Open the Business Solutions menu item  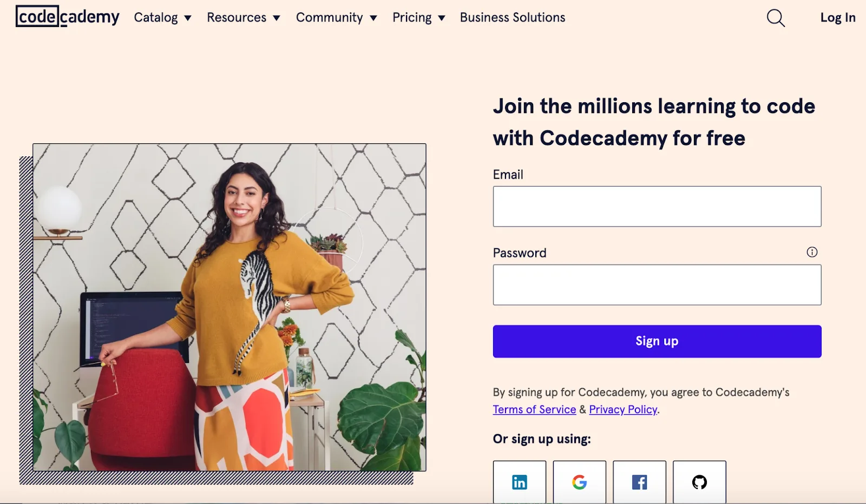[513, 17]
